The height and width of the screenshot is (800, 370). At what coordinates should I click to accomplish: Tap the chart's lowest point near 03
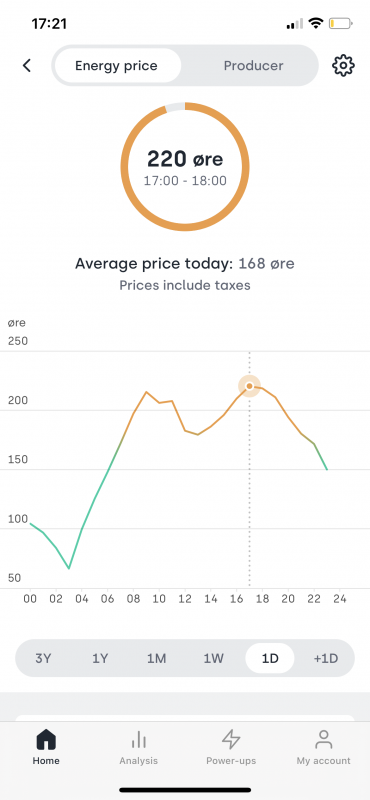(69, 568)
